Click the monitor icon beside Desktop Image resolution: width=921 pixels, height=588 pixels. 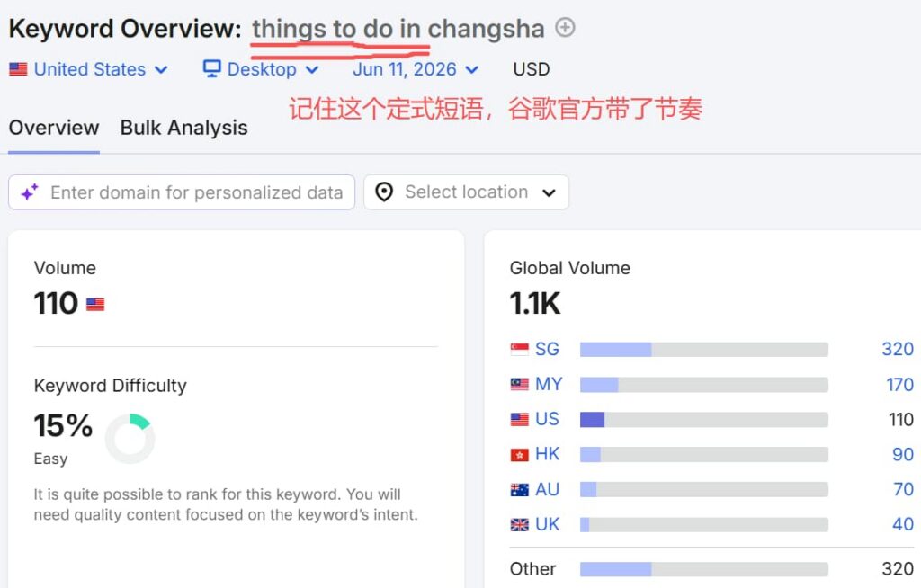[x=211, y=68]
